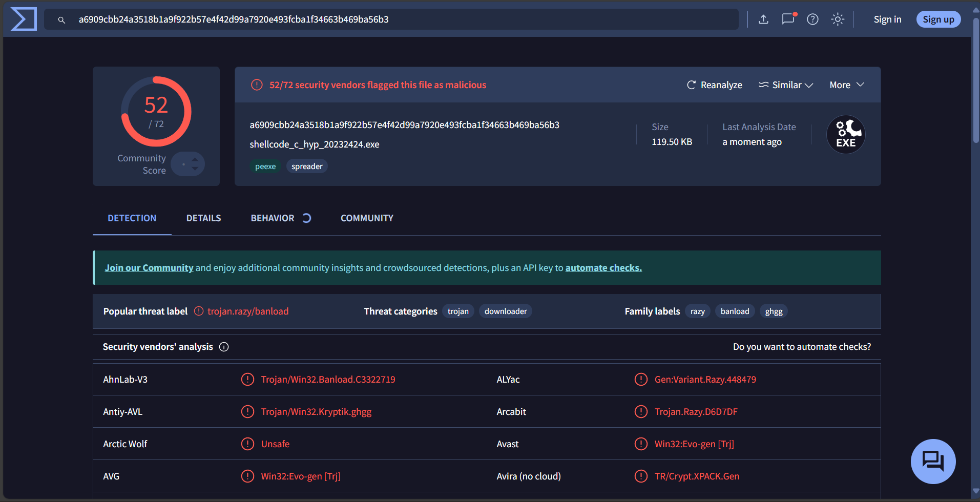
Task: Open the upload file icon
Action: tap(763, 19)
